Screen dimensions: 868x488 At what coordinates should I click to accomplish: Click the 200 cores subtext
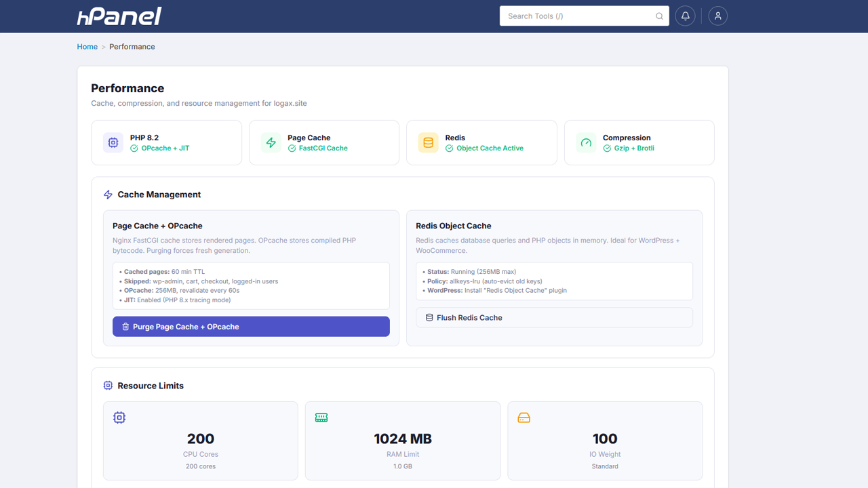(201, 466)
